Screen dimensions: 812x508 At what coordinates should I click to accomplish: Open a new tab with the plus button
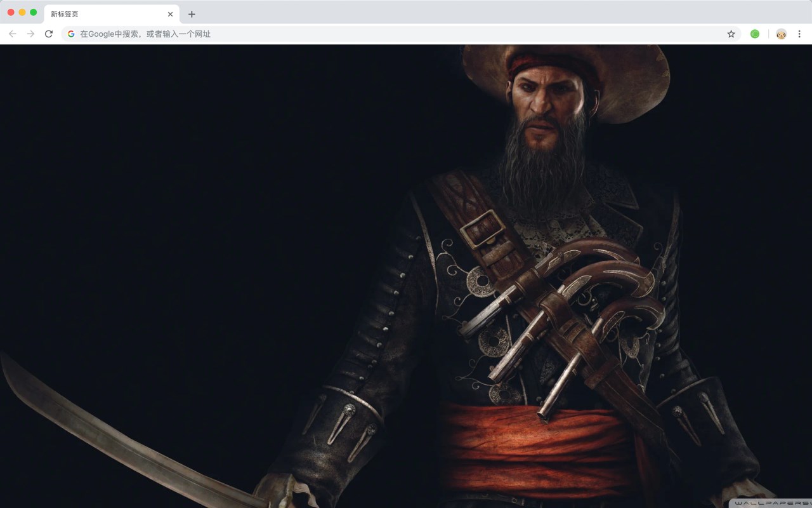pos(192,14)
